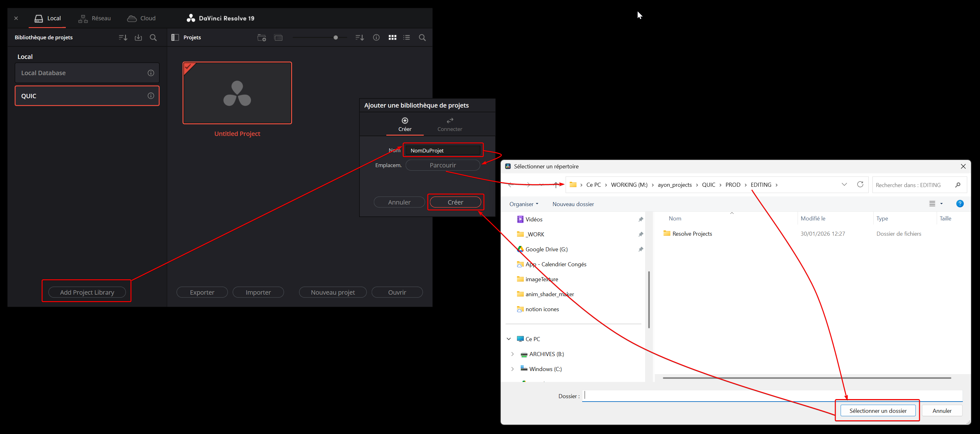This screenshot has height=434, width=980.
Task: Click info icon on Local Database
Action: 151,73
